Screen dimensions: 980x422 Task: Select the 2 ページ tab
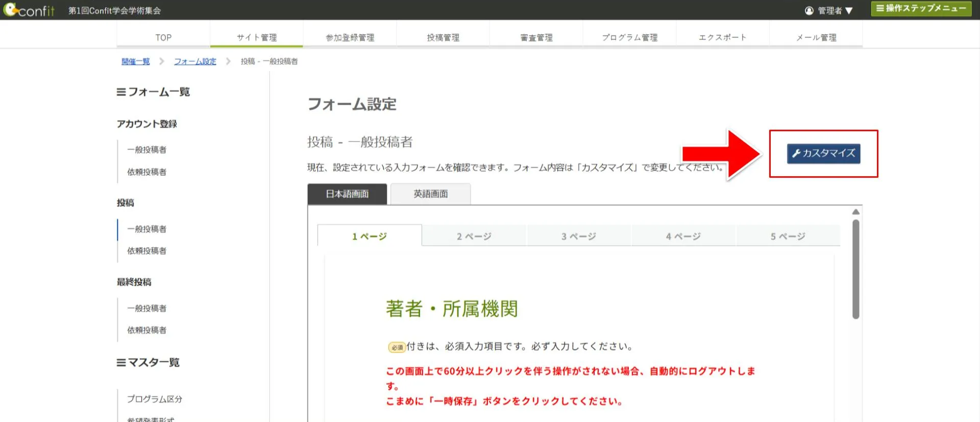pos(474,236)
